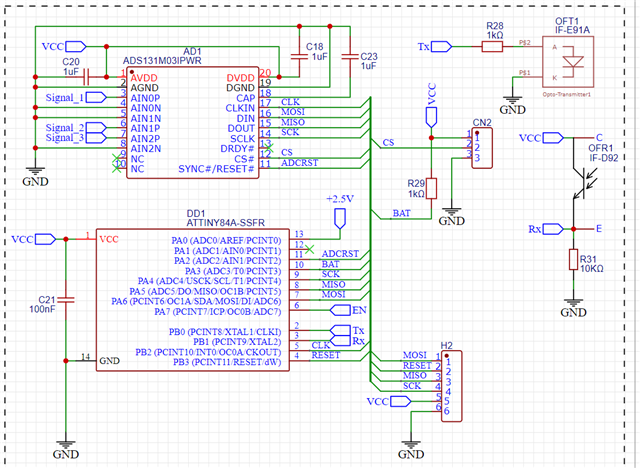Image resolution: width=640 pixels, height=468 pixels.
Task: Click the ATTINY84A-SSFR part name
Action: (x=225, y=223)
